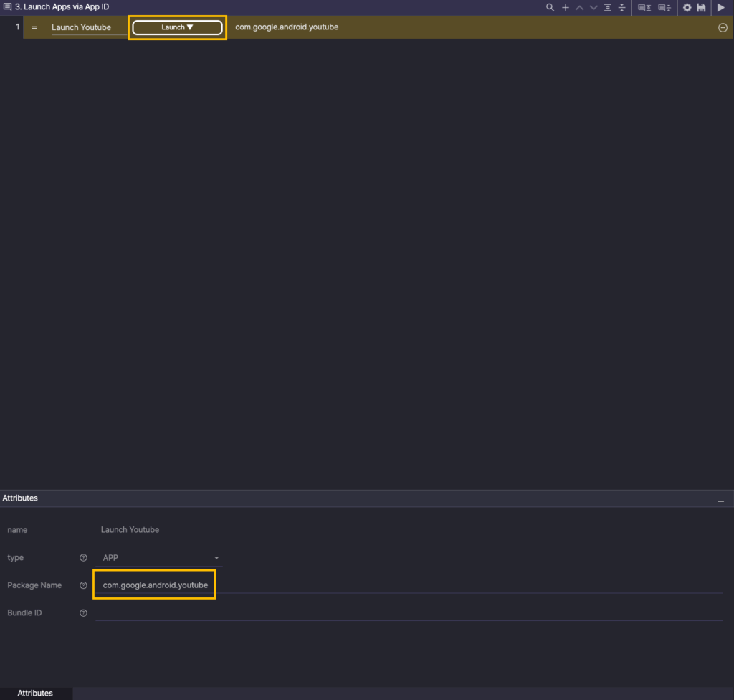Save the test with floppy disk icon
Screen dimensions: 734x700
tap(701, 7)
